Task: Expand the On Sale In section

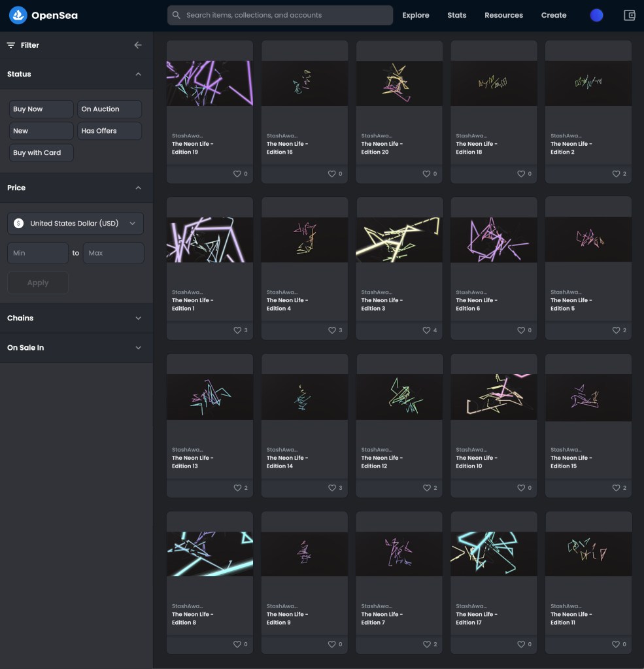Action: [76, 348]
